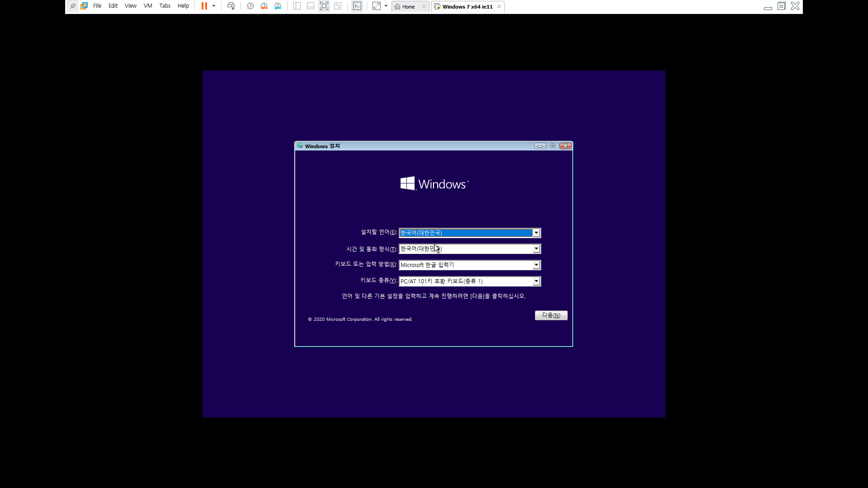Screen dimensions: 868x488
Task: Take a snapshot of the VM
Action: (x=250, y=6)
